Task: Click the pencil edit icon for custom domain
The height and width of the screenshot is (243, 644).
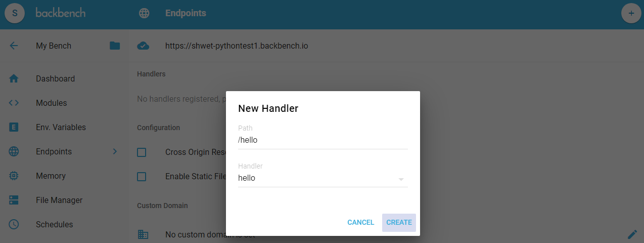Action: pyautogui.click(x=632, y=234)
